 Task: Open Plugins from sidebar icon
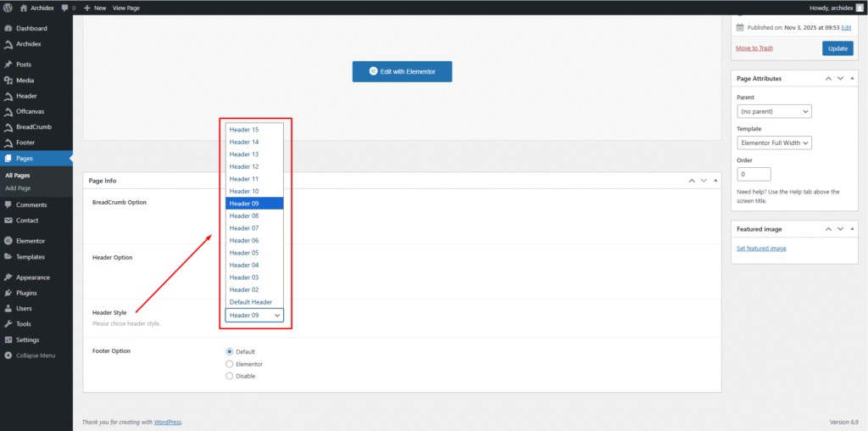click(x=8, y=293)
